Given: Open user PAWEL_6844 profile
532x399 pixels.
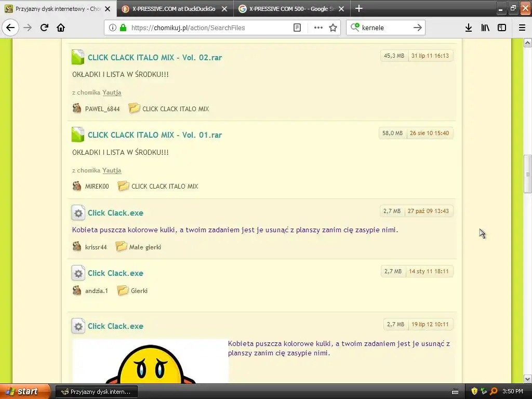Looking at the screenshot, I should [x=102, y=109].
